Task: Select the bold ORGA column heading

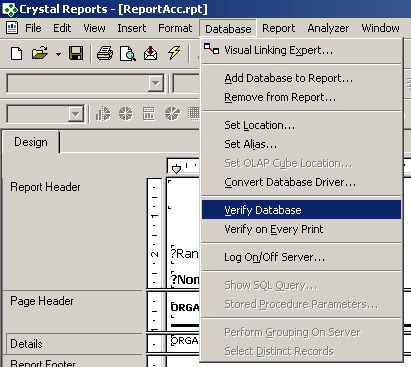Action: (x=185, y=307)
